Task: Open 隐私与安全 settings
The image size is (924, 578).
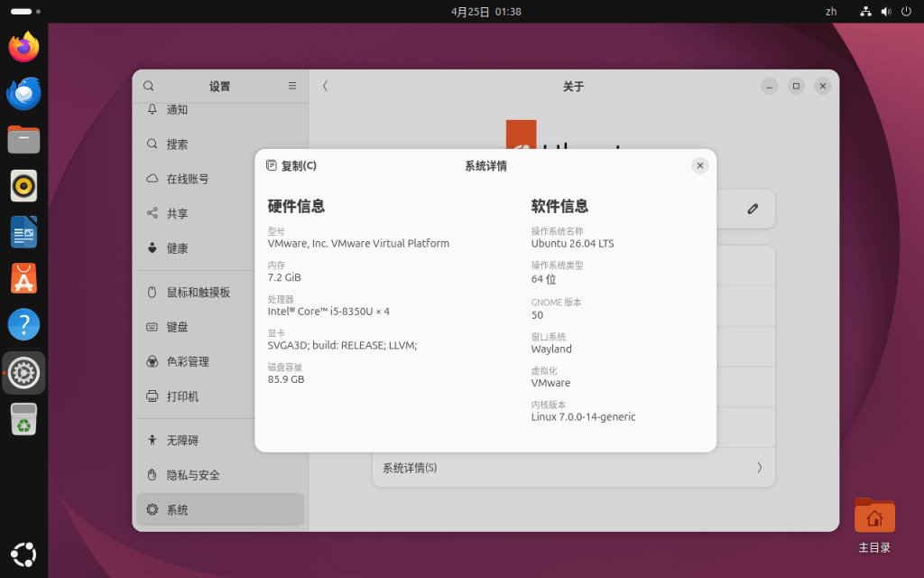Action: 220,475
